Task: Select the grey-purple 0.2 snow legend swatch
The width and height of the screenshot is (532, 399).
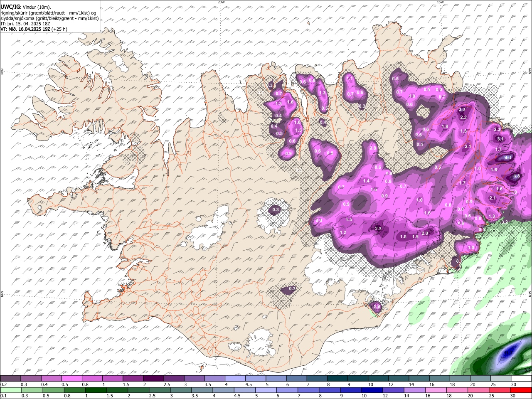Action: 10,379
